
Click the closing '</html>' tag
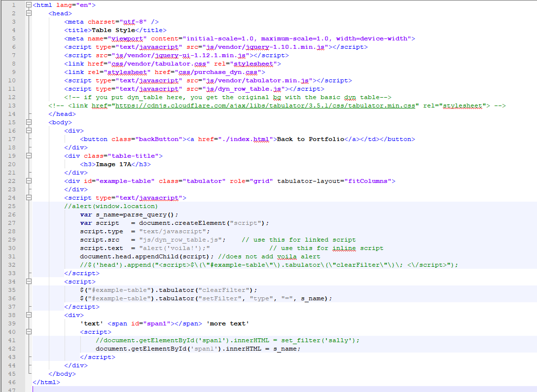tap(46, 382)
